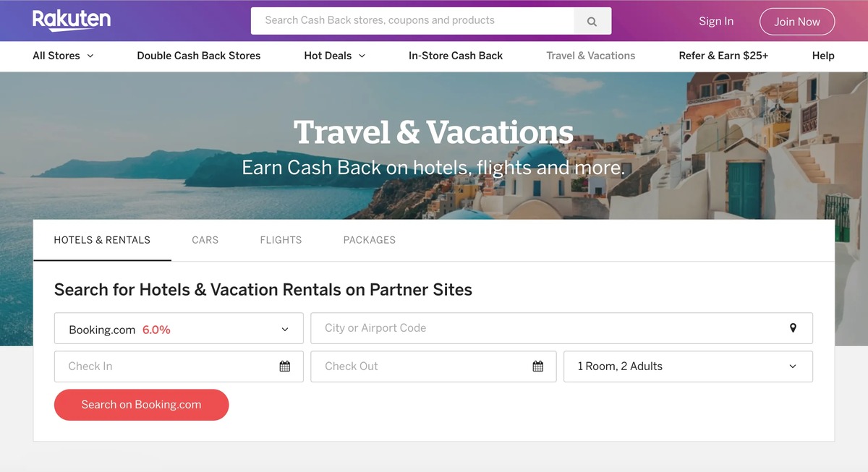Expand the All Stores menu
The height and width of the screenshot is (472, 868).
[x=56, y=56]
